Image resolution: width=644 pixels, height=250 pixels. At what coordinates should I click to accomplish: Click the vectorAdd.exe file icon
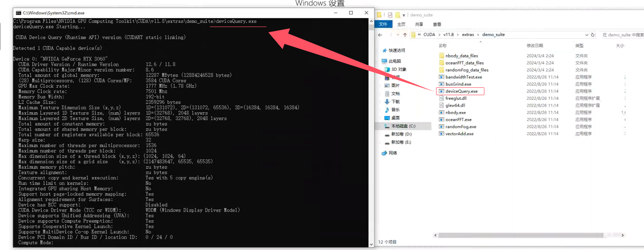tap(441, 134)
